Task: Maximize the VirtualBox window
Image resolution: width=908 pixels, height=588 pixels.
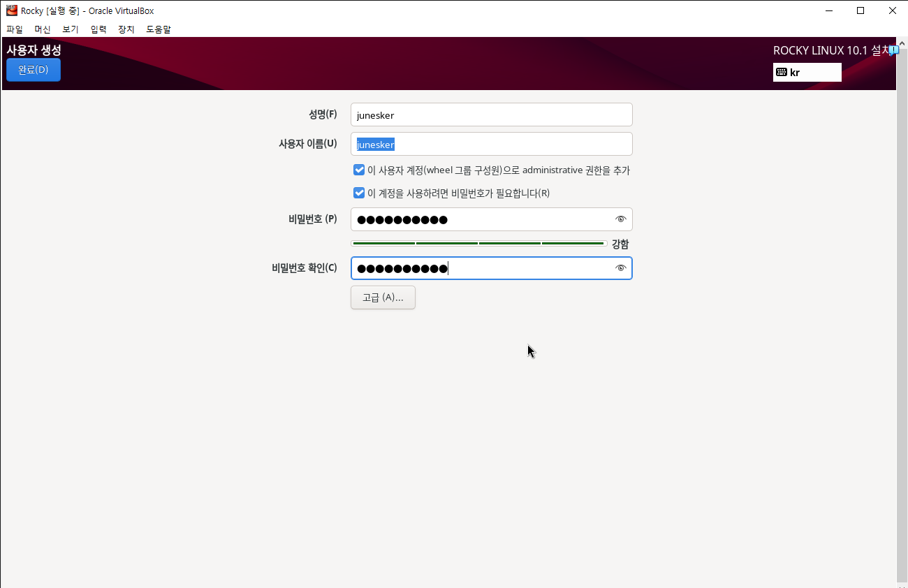Action: click(x=861, y=10)
